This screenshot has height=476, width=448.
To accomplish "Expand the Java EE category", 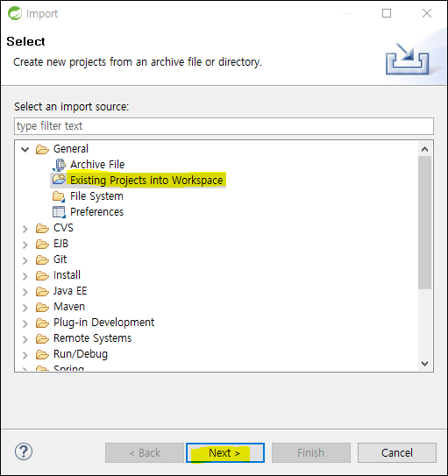I will pos(25,292).
